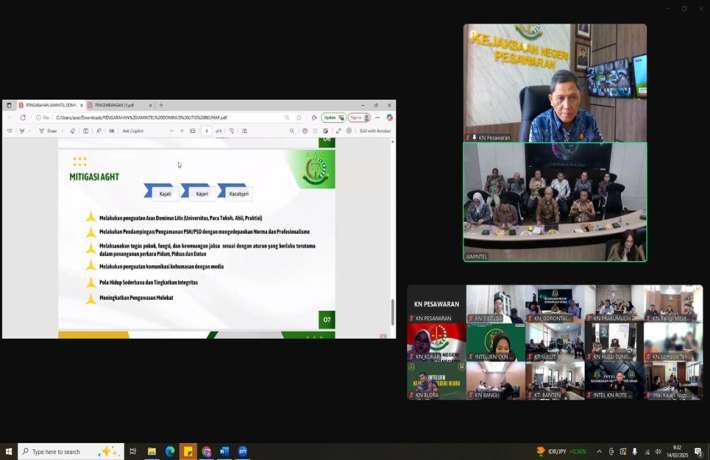
Task: Select the KN BLORA participant thumbnail
Action: click(x=436, y=381)
